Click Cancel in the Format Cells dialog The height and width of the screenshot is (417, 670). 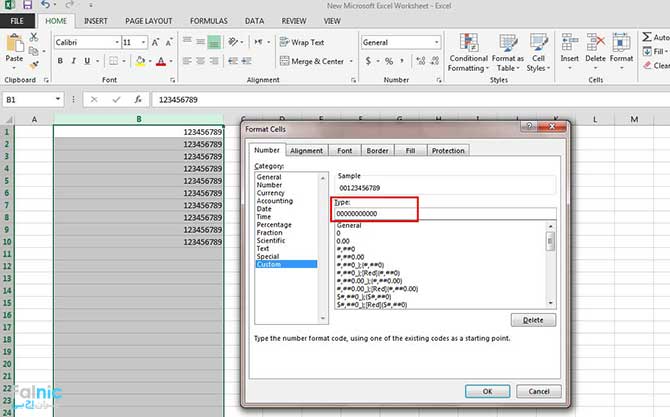pos(538,390)
